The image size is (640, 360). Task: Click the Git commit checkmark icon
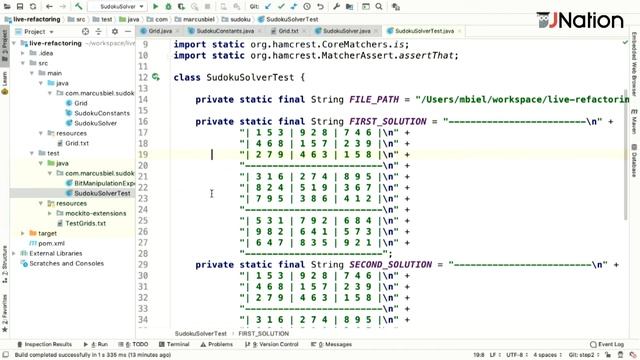(x=281, y=7)
